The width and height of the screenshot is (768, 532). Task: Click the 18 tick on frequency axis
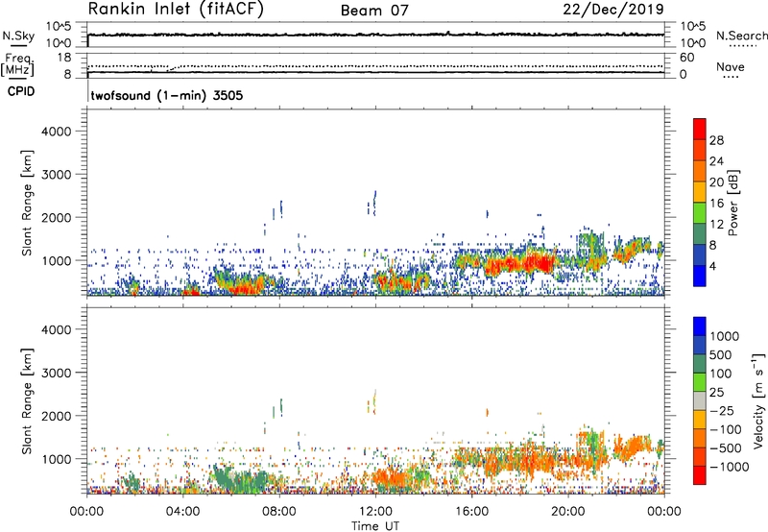click(x=64, y=58)
